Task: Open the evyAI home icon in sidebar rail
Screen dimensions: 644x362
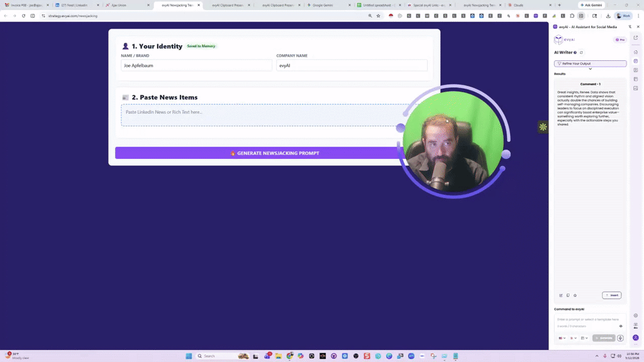Action: point(636,52)
